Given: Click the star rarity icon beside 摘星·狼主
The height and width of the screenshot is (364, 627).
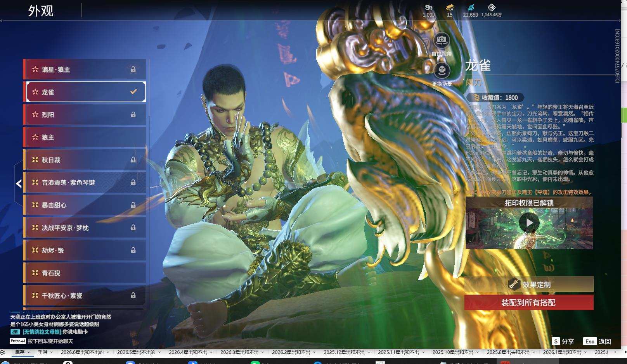Looking at the screenshot, I should coord(35,69).
